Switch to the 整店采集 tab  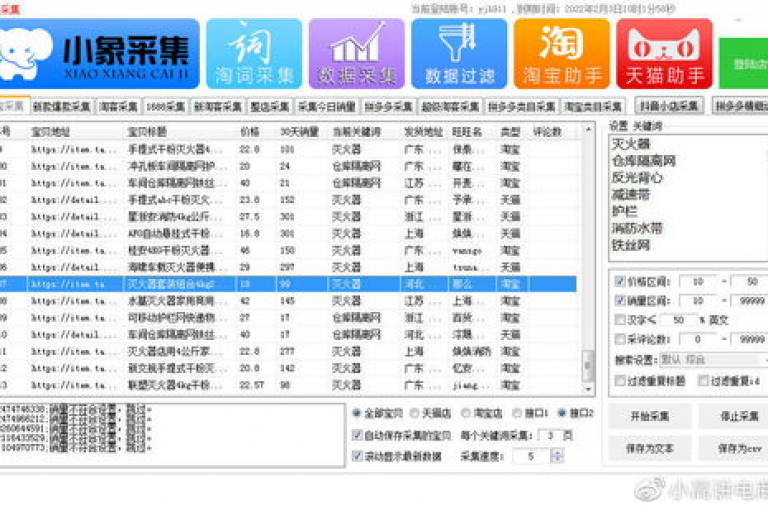(270, 106)
